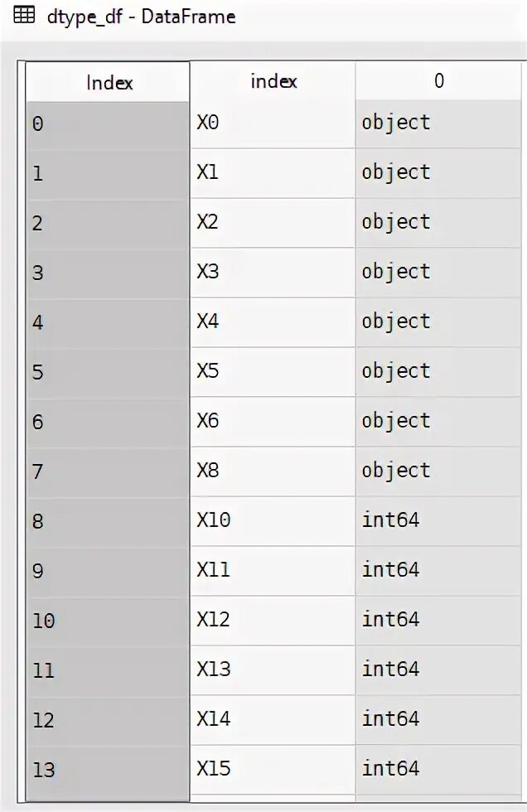The image size is (527, 812).
Task: Select the int64 cell in X15 row
Action: pyautogui.click(x=438, y=770)
